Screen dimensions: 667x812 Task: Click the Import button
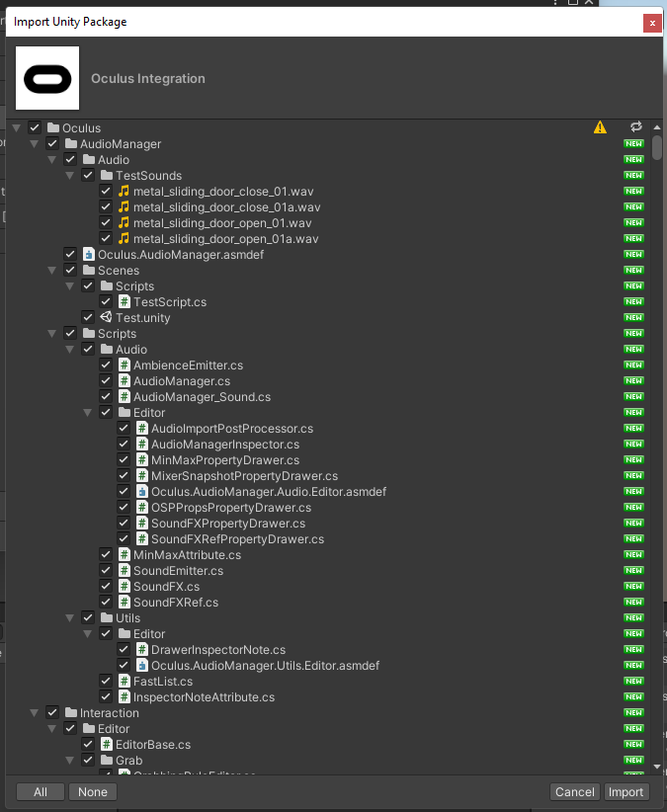pyautogui.click(x=626, y=792)
